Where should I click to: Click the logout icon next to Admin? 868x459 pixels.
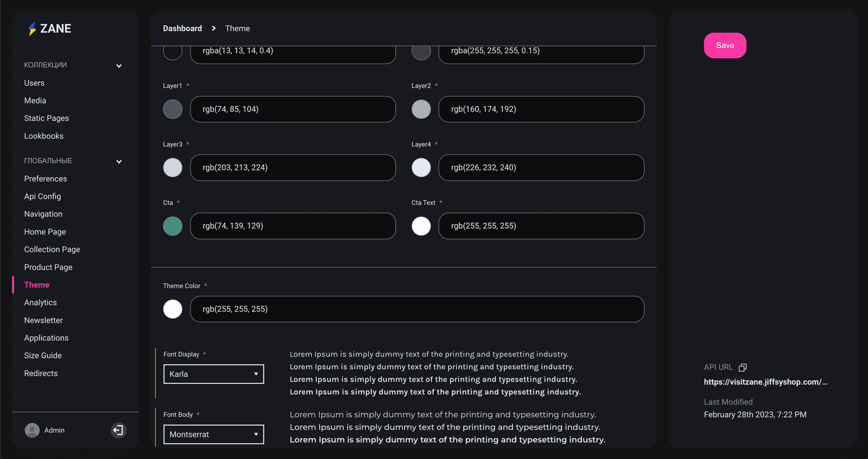[118, 430]
